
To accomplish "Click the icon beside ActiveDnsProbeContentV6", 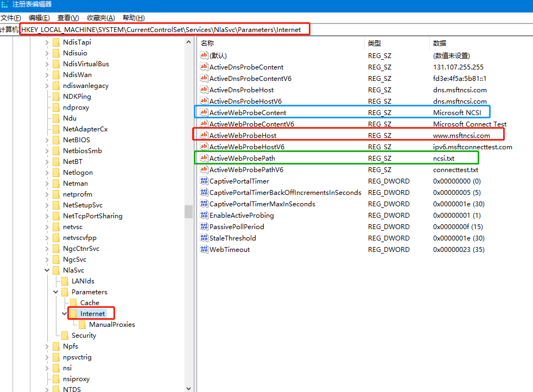I will tap(204, 78).
